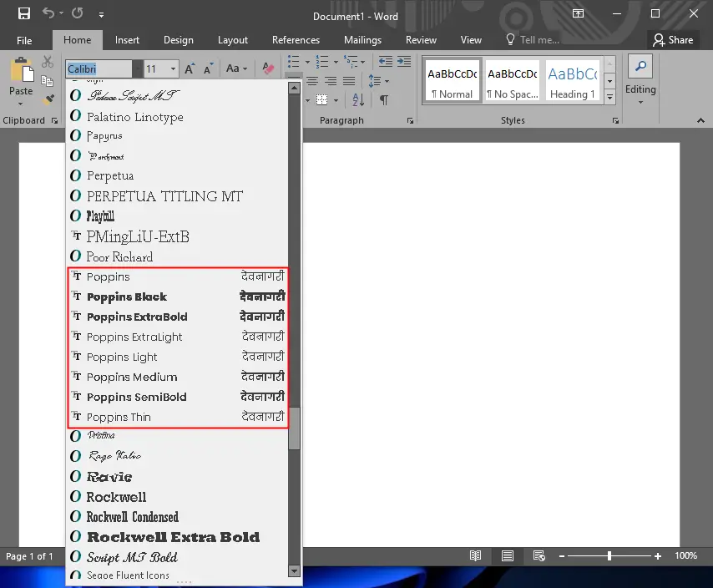Click the 100% zoom level
This screenshot has width=713, height=588.
coord(685,555)
